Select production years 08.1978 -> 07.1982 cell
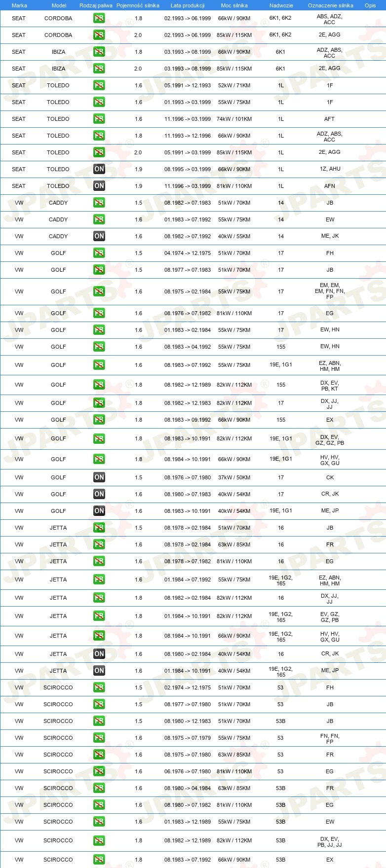The height and width of the screenshot is (868, 386). [188, 561]
